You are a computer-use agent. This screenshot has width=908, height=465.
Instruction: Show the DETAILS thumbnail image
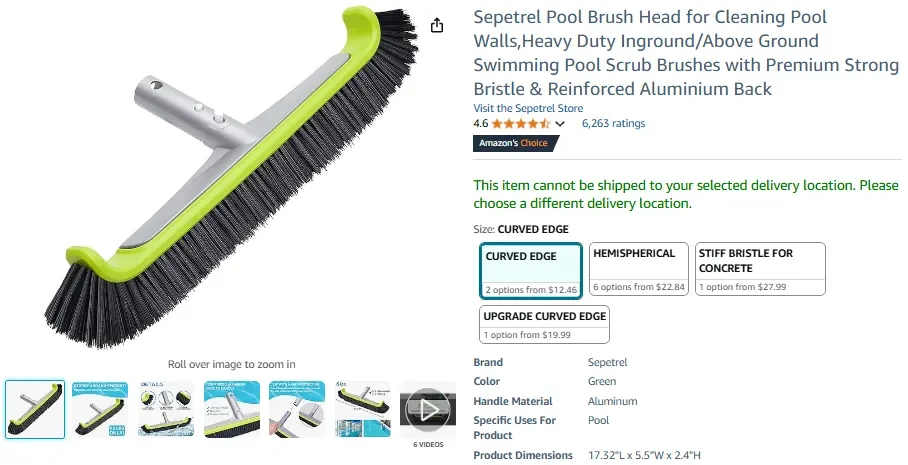point(166,408)
